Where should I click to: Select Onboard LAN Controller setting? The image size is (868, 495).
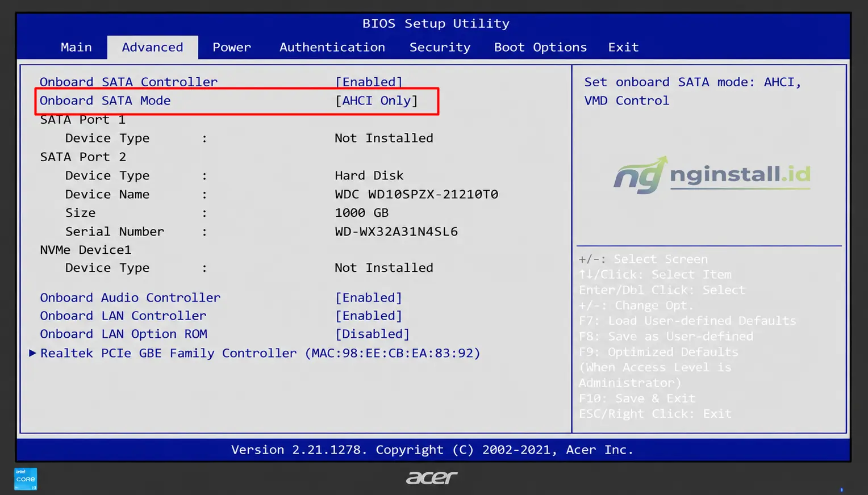pos(123,316)
